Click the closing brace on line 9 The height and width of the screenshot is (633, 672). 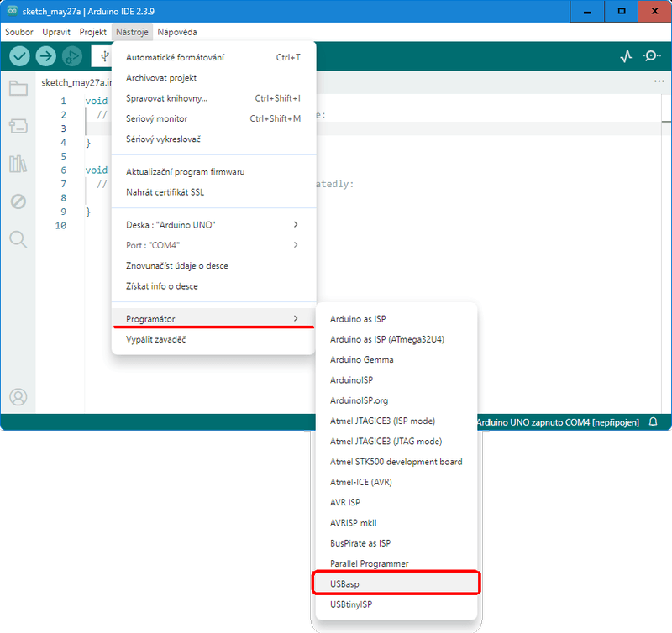[88, 212]
